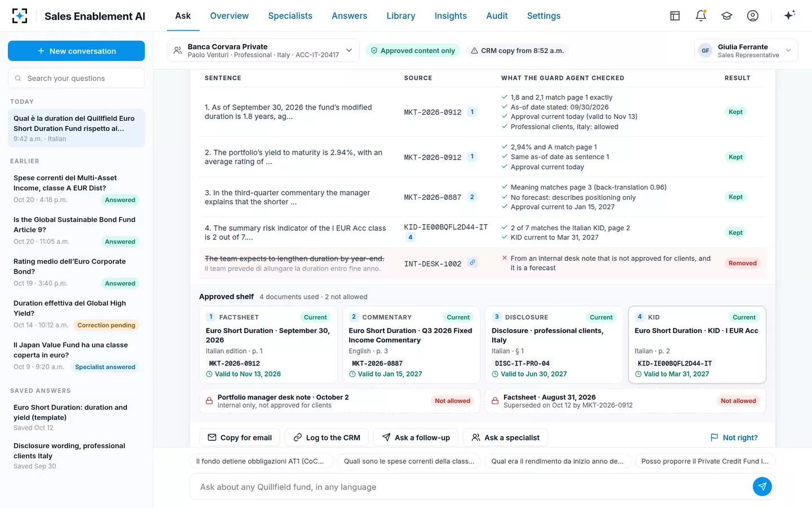This screenshot has width=812, height=508.
Task: Open the graduation cap training icon
Action: [727, 16]
